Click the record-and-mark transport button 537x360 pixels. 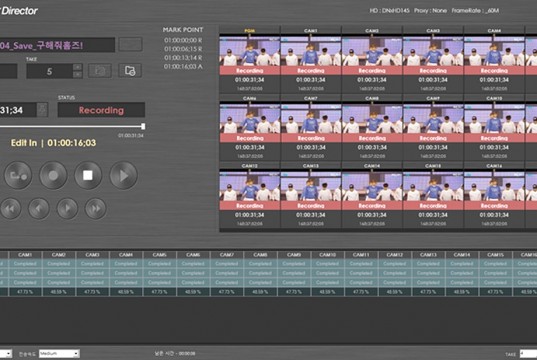pos(18,175)
